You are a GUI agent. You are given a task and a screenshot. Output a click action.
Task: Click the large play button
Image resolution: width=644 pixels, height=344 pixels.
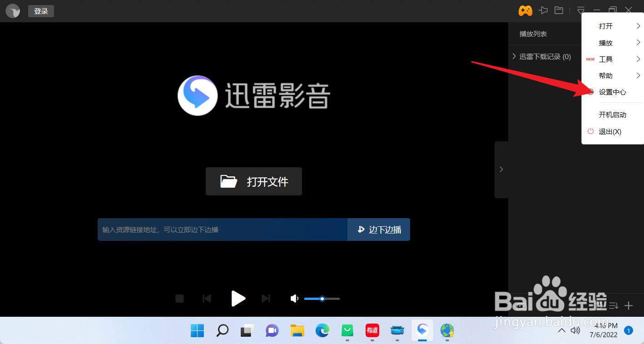point(238,299)
